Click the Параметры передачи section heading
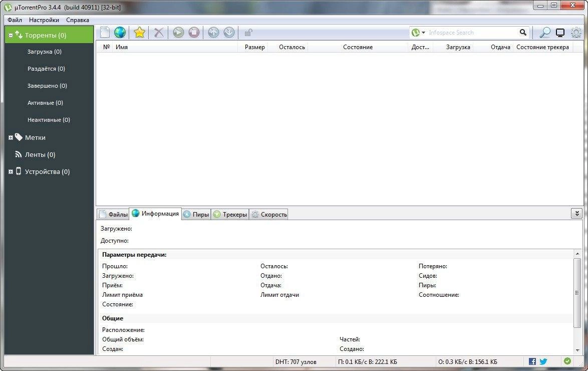Image resolution: width=588 pixels, height=371 pixels. point(134,255)
